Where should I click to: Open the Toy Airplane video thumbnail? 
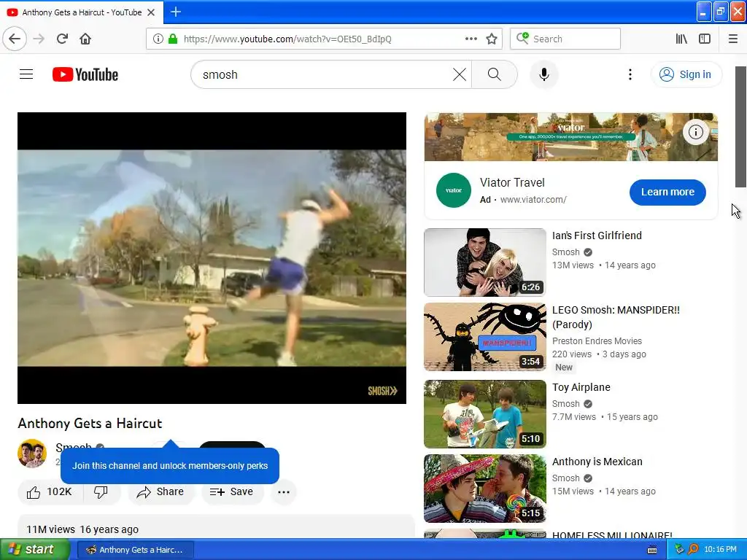point(485,414)
